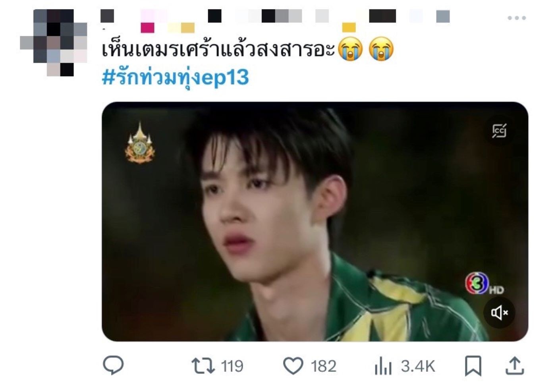Open the #รักท่วมทุ่งep13 hashtag link

pyautogui.click(x=175, y=77)
